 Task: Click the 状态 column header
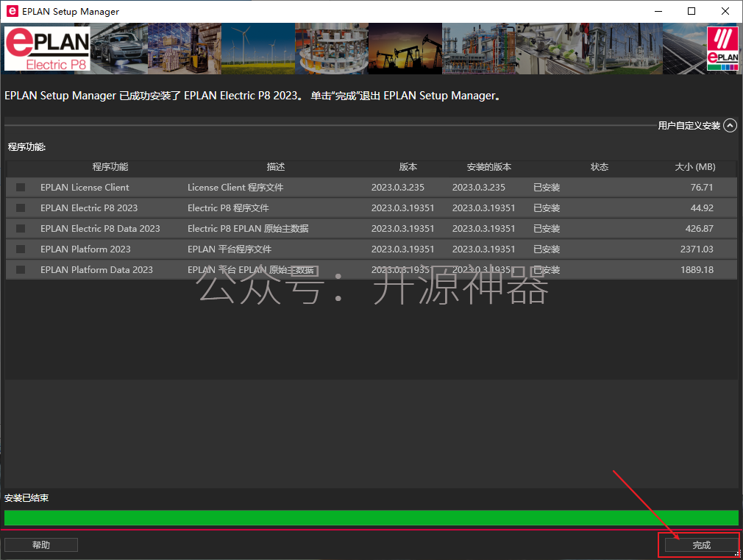(600, 167)
